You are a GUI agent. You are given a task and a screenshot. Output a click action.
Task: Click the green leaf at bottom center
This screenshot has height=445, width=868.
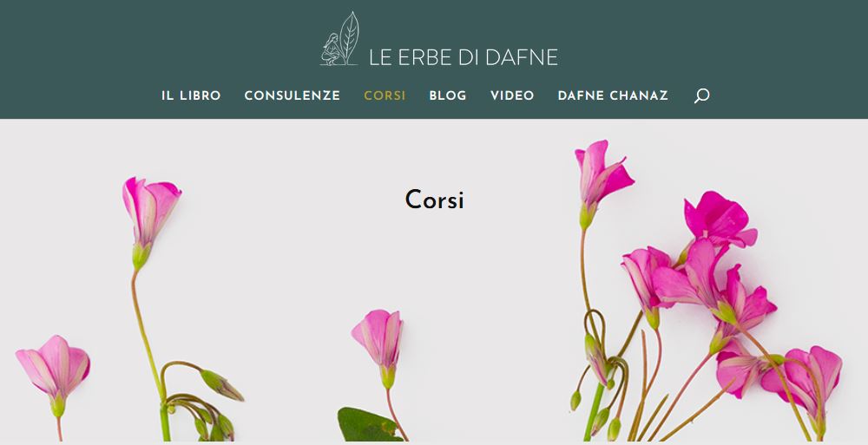click(368, 424)
